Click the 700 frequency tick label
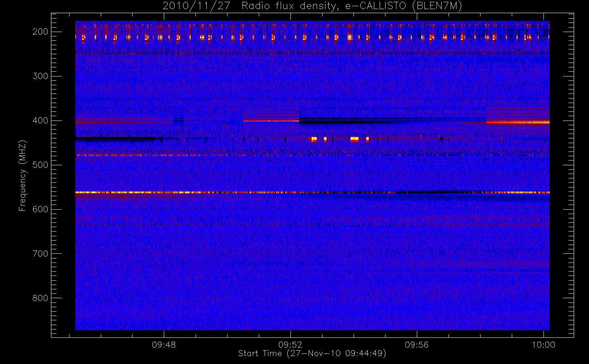 click(x=40, y=254)
